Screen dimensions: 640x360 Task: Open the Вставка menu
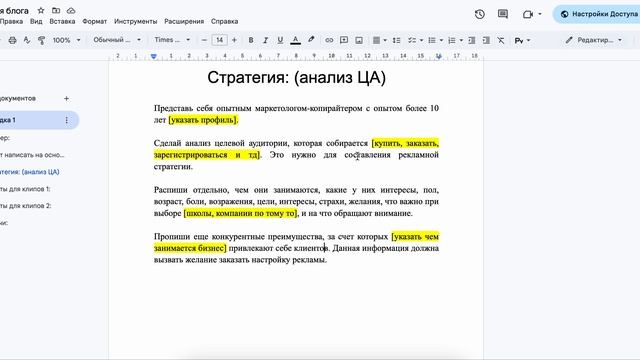click(62, 21)
